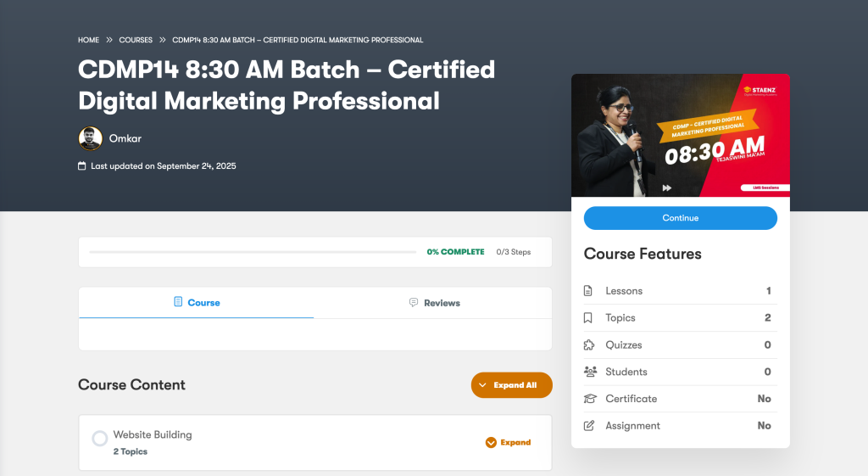
Task: Toggle the Website Building completion circle
Action: coord(99,439)
